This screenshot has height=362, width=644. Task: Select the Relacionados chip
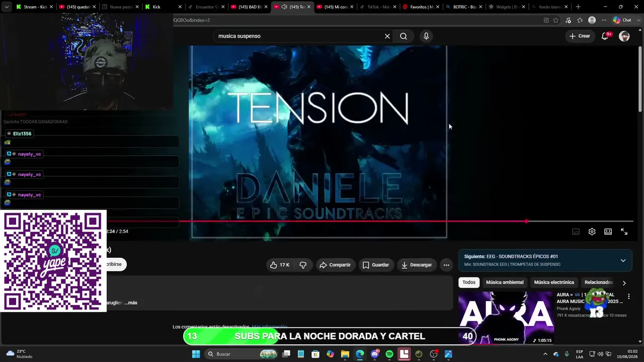pos(599,283)
